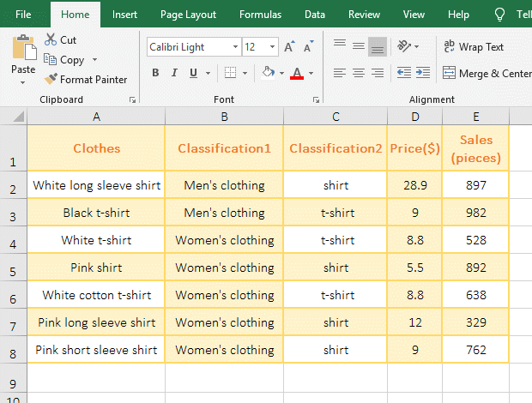Image resolution: width=532 pixels, height=403 pixels.
Task: Click Increase Indent icon
Action: 423,73
